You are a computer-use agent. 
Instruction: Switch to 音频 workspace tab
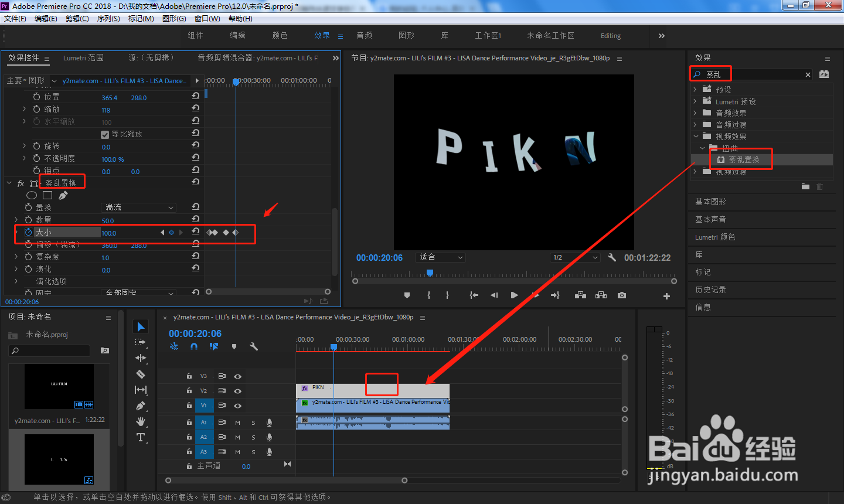[x=364, y=36]
